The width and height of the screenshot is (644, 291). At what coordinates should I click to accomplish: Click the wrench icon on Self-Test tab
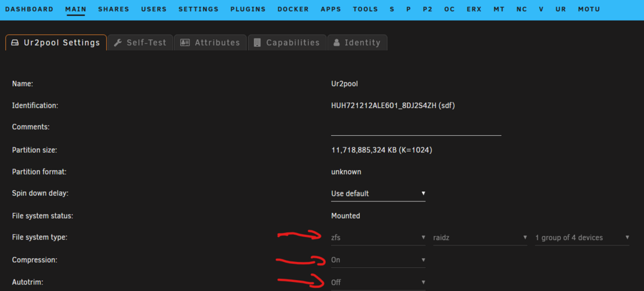click(118, 42)
